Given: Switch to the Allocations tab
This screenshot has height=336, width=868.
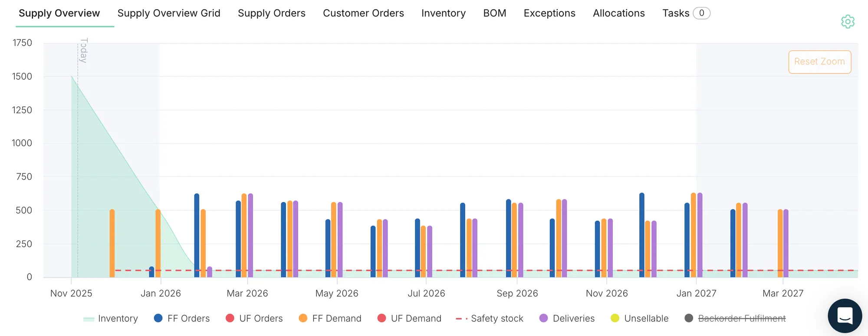Looking at the screenshot, I should click(x=619, y=13).
